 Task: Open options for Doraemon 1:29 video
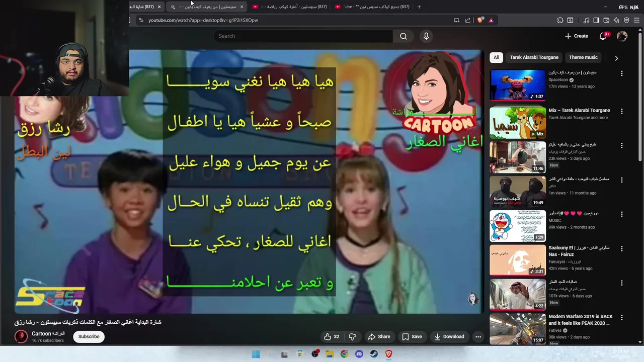point(621,214)
